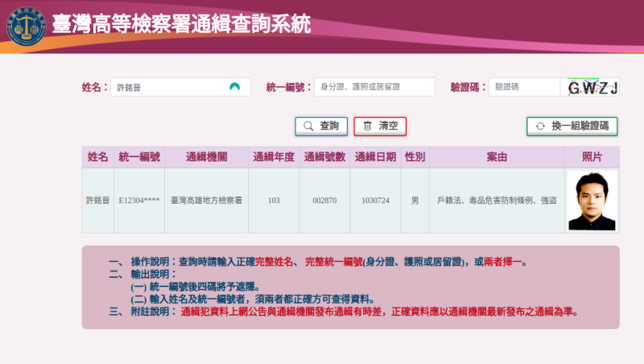Click the 通緝年度 column header
Viewport: 644px width, 364px height.
[x=274, y=156]
